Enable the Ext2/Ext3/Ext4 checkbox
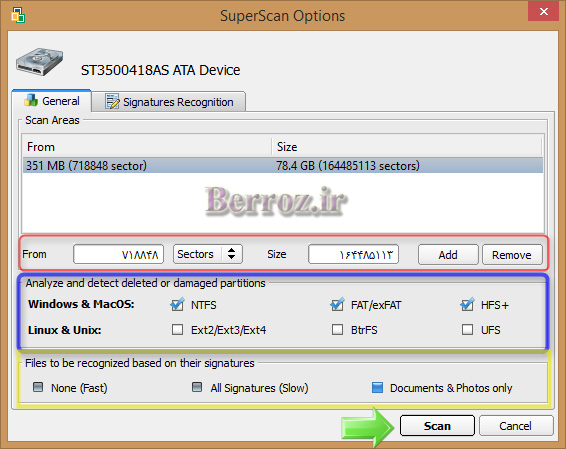 pyautogui.click(x=177, y=330)
